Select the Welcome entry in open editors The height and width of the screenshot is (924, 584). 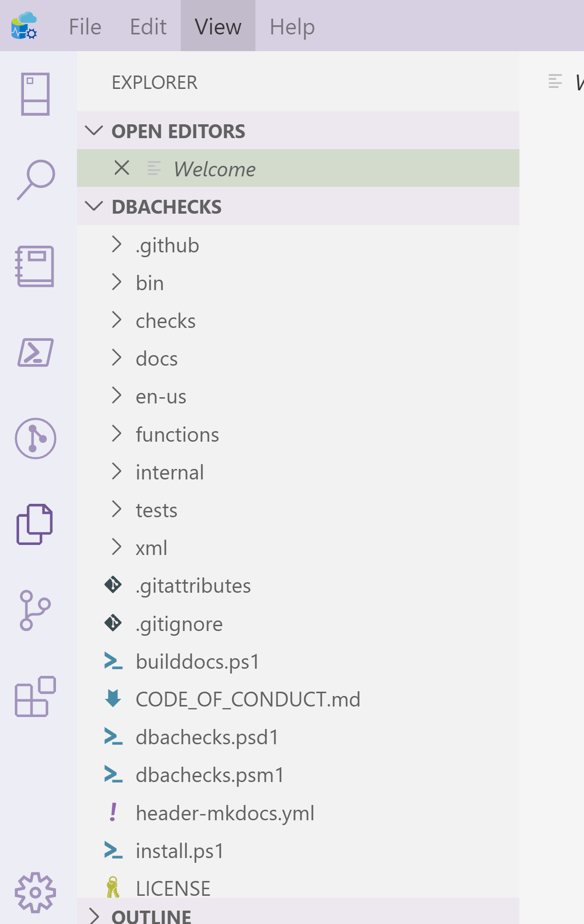tap(215, 169)
